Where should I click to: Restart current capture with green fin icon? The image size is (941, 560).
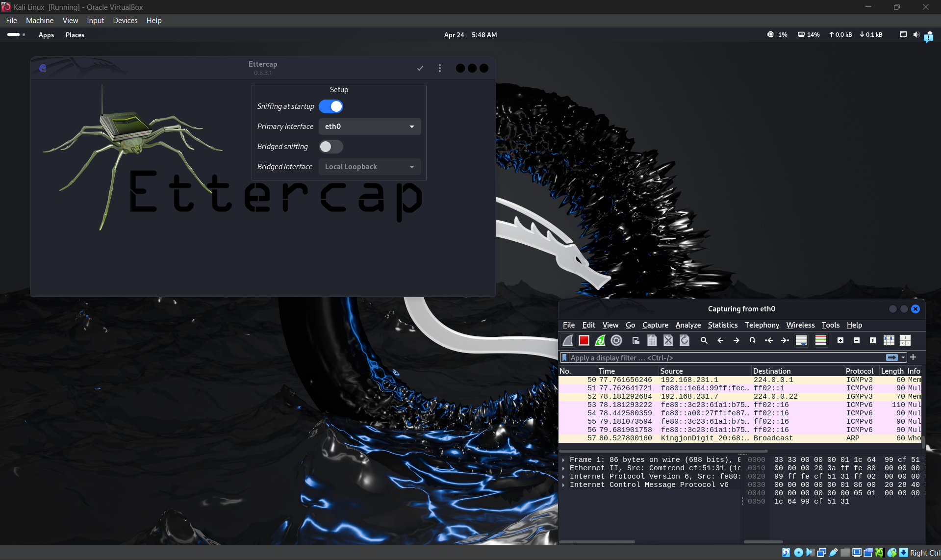600,340
